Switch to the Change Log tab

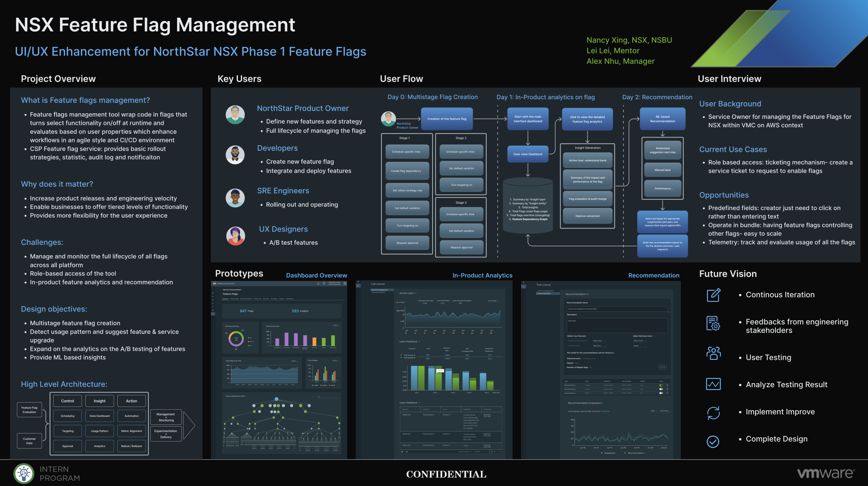coord(257,299)
